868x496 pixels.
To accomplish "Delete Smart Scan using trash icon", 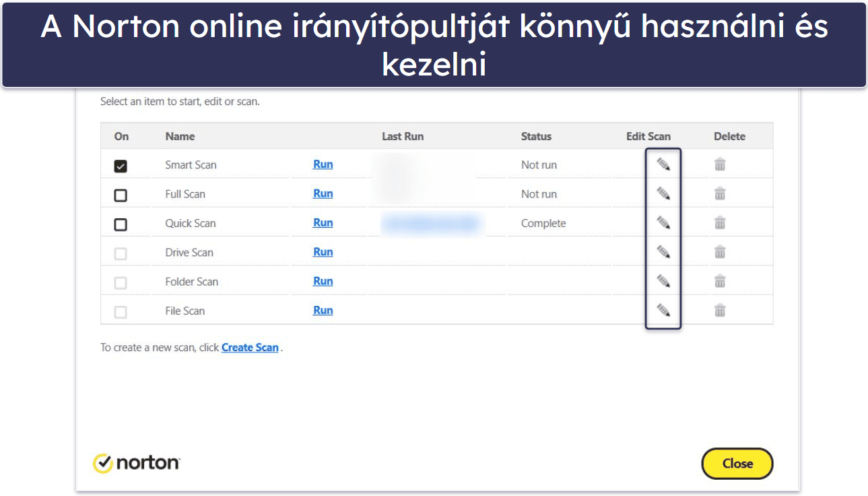I will [x=720, y=164].
